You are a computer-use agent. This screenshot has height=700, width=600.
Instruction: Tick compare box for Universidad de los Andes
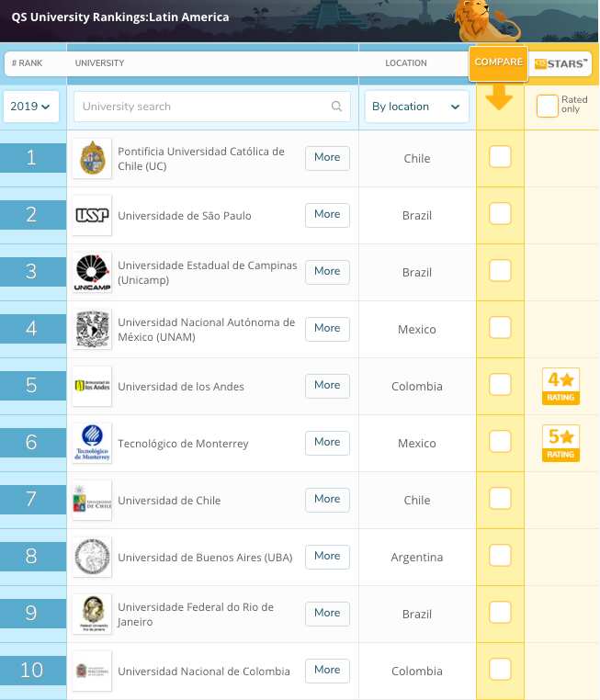tap(500, 384)
